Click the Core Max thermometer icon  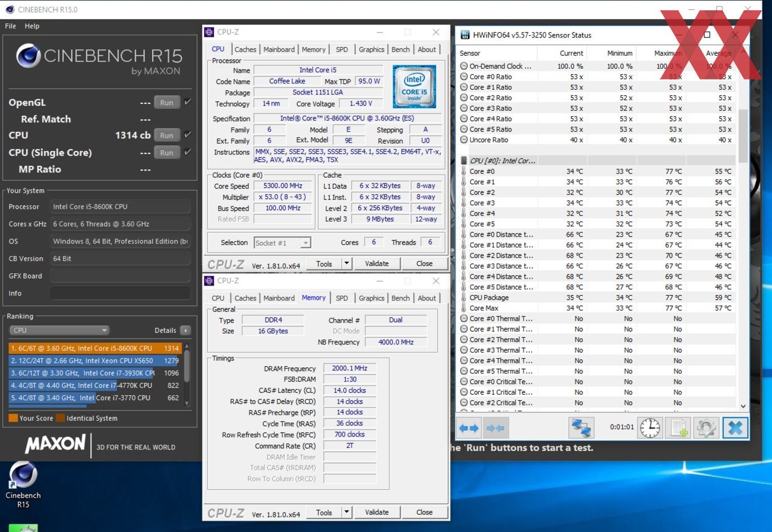coord(464,308)
